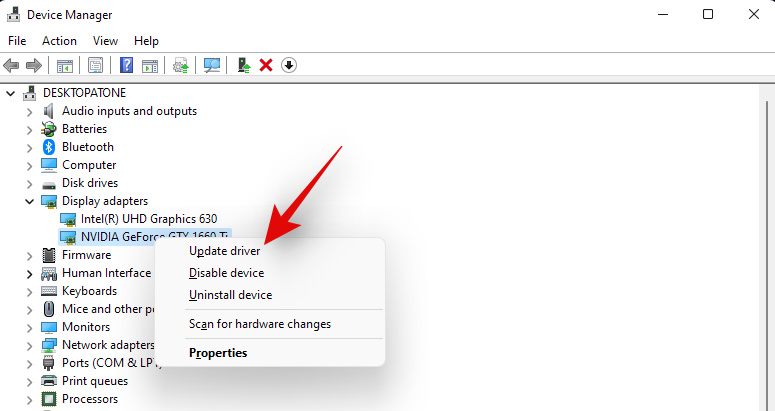775x411 pixels.
Task: Click the Batteries icon
Action: tap(48, 129)
